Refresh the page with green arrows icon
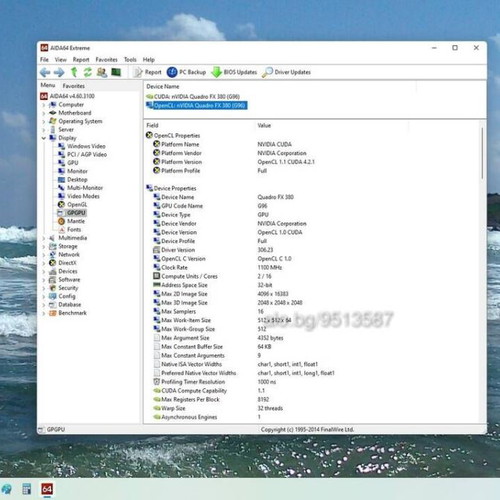500x500 pixels. tap(88, 72)
